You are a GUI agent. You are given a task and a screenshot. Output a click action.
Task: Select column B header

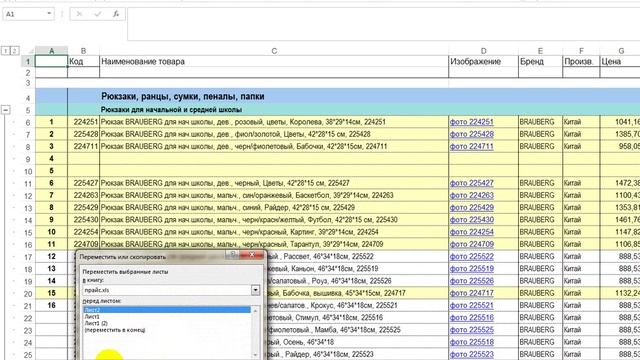[x=83, y=51]
